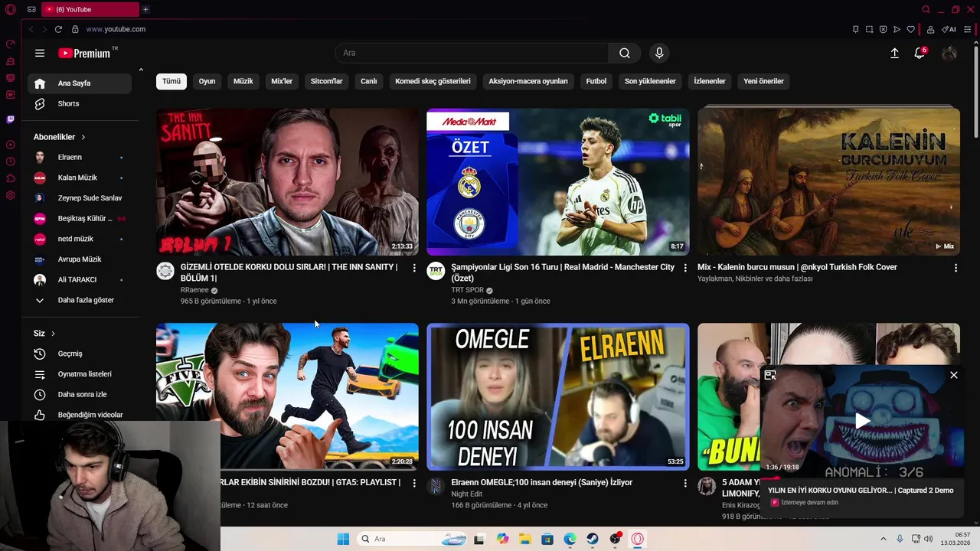Expand the miniplayer to full watch page
This screenshot has height=551, width=980.
[770, 375]
